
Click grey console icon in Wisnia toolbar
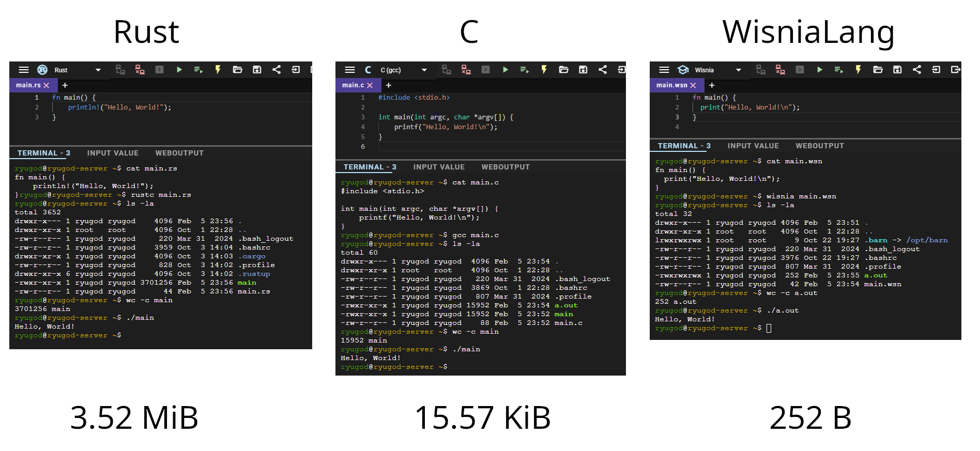800,70
